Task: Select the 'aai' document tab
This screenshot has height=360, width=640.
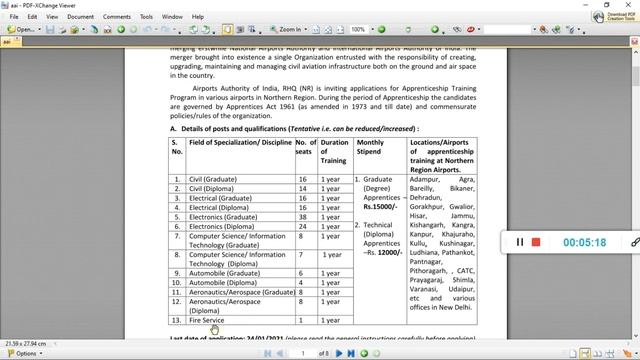Action: (x=11, y=41)
